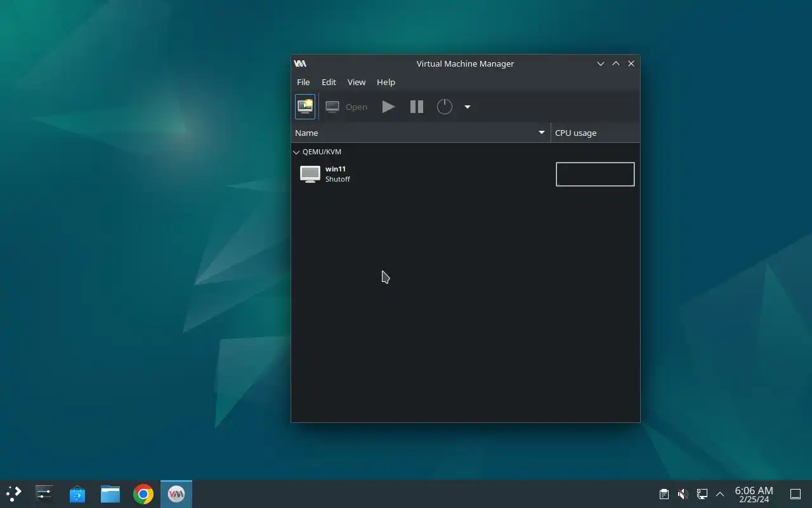Collapse the QEMU/KVM connection
The height and width of the screenshot is (508, 812).
click(x=296, y=152)
